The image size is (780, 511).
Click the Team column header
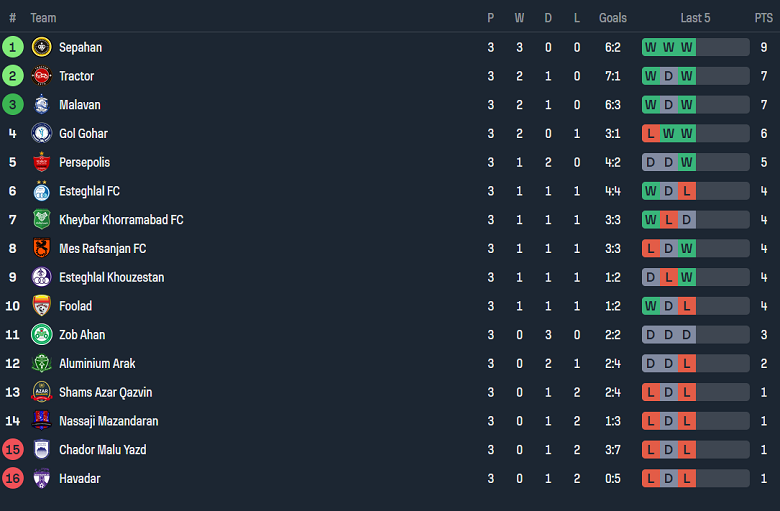43,18
